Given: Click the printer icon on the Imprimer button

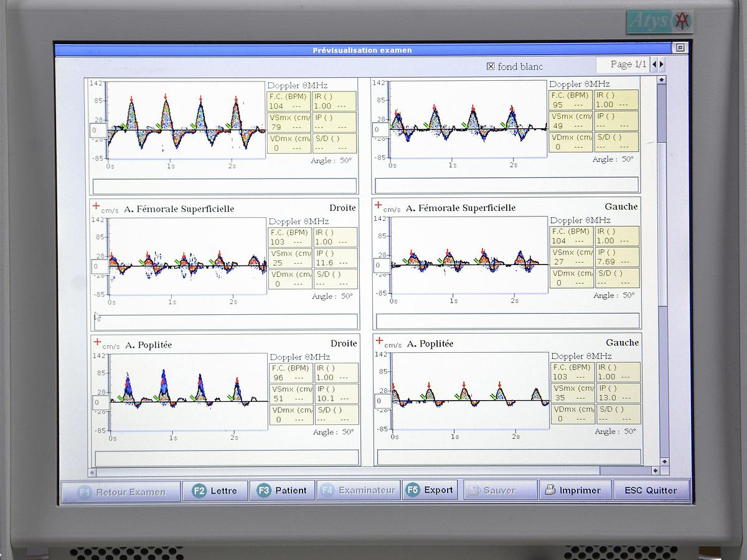Looking at the screenshot, I should tap(550, 490).
